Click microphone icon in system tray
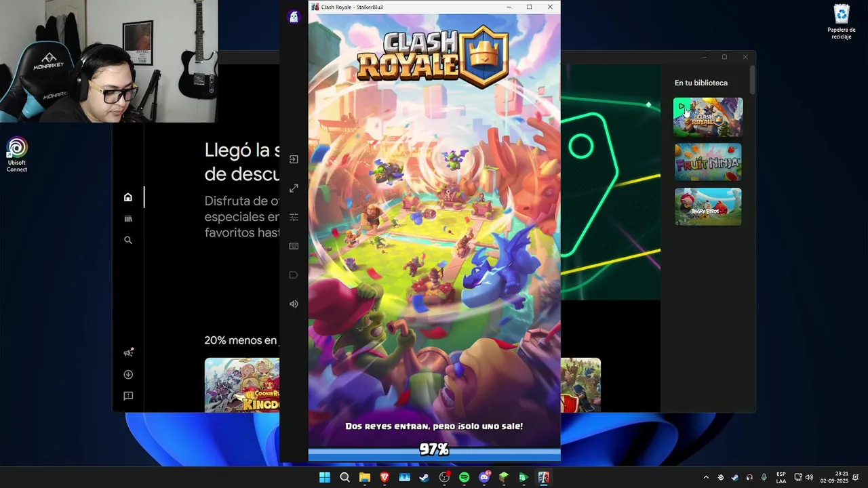This screenshot has width=868, height=488. [764, 477]
